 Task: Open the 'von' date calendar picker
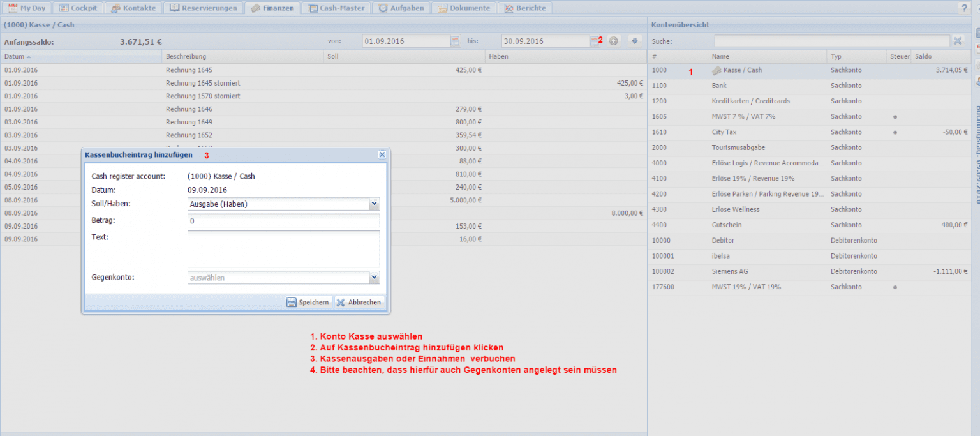click(455, 41)
